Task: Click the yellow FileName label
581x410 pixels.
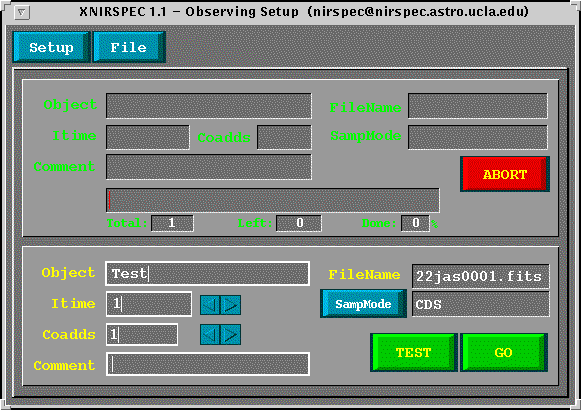Action: 364,275
